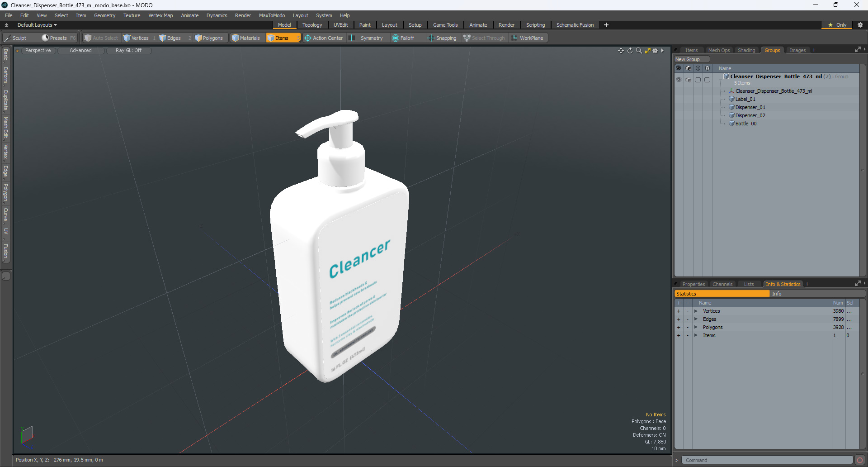Click New Group button

point(692,59)
